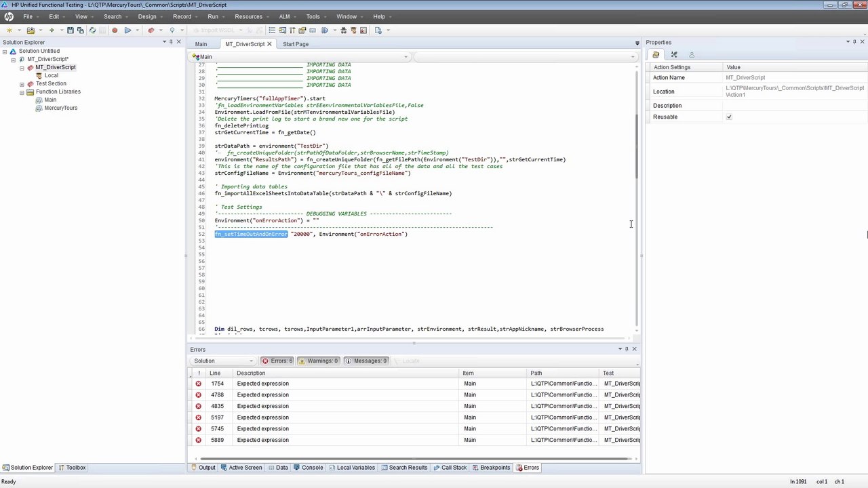This screenshot has width=868, height=488.
Task: Collapse the MT_DriverScript* test node
Action: tap(14, 60)
